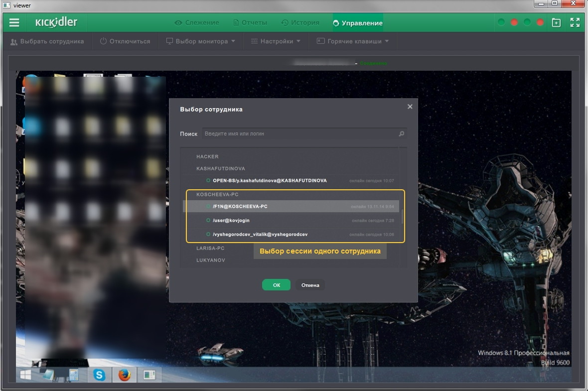This screenshot has height=391, width=588.
Task: Launch Firefox from the remote taskbar
Action: tap(125, 375)
